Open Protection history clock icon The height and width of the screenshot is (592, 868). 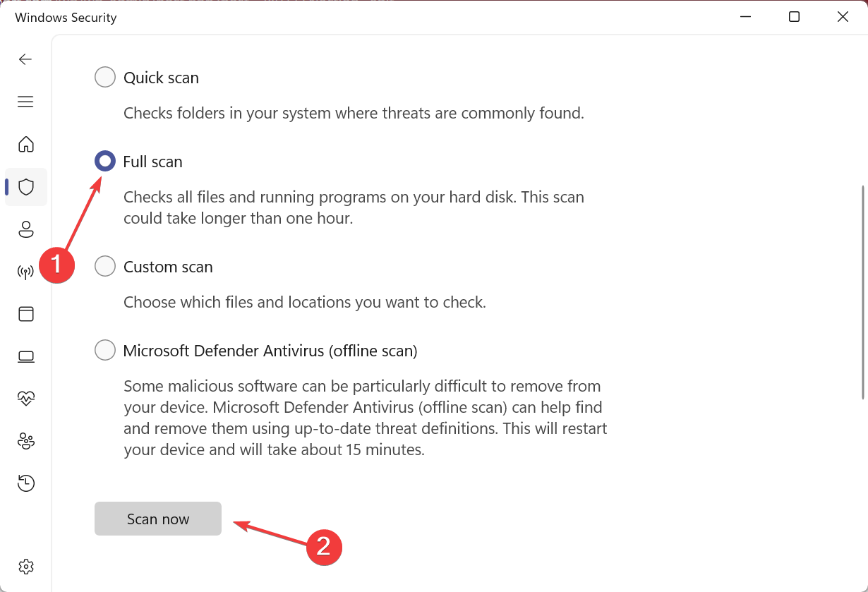(x=26, y=483)
